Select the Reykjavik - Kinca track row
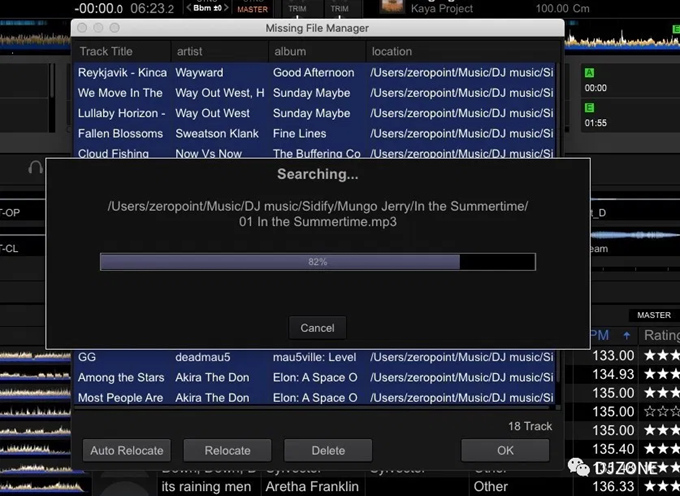 314,72
